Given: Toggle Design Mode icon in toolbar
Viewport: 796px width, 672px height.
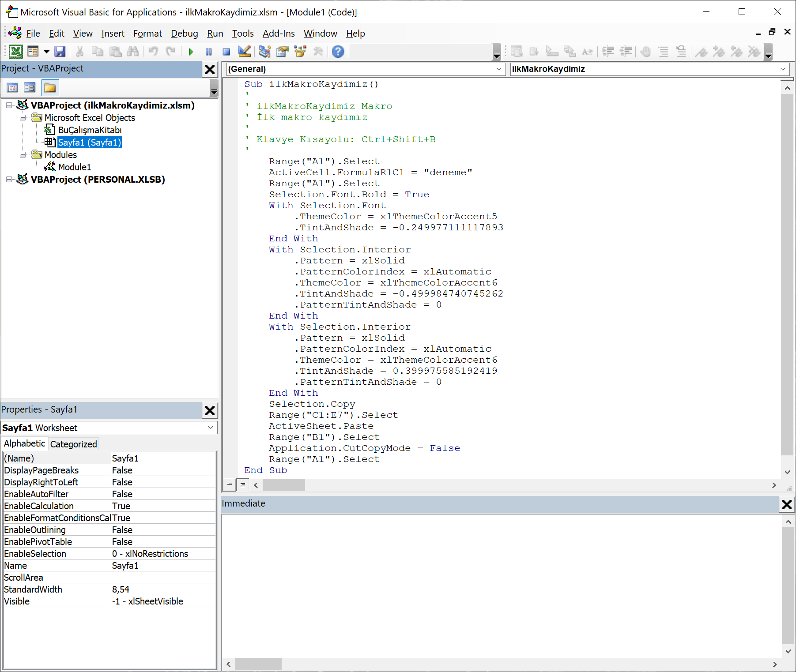Looking at the screenshot, I should (244, 52).
